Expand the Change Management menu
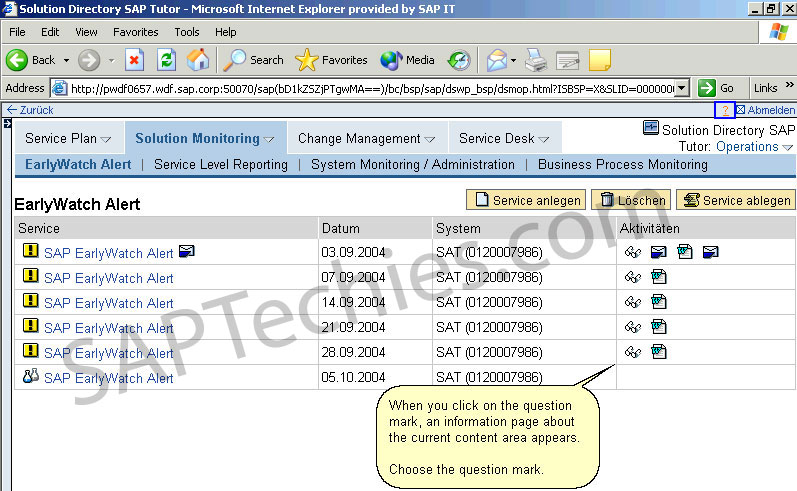This screenshot has width=797, height=491. tap(430, 139)
